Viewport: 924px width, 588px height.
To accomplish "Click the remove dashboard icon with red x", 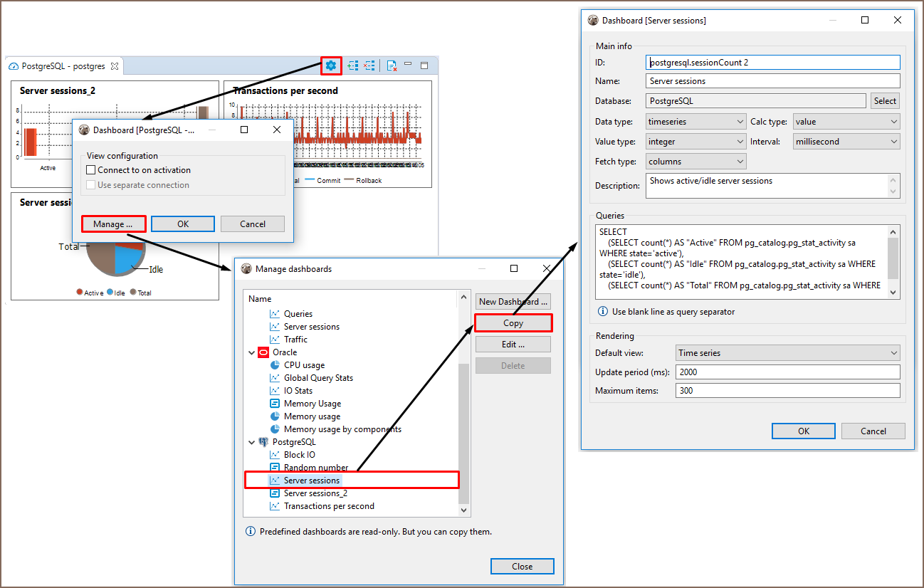I will click(x=369, y=65).
